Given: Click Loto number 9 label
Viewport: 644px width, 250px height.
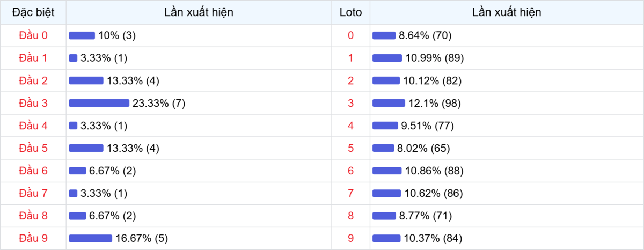Looking at the screenshot, I should 351,238.
